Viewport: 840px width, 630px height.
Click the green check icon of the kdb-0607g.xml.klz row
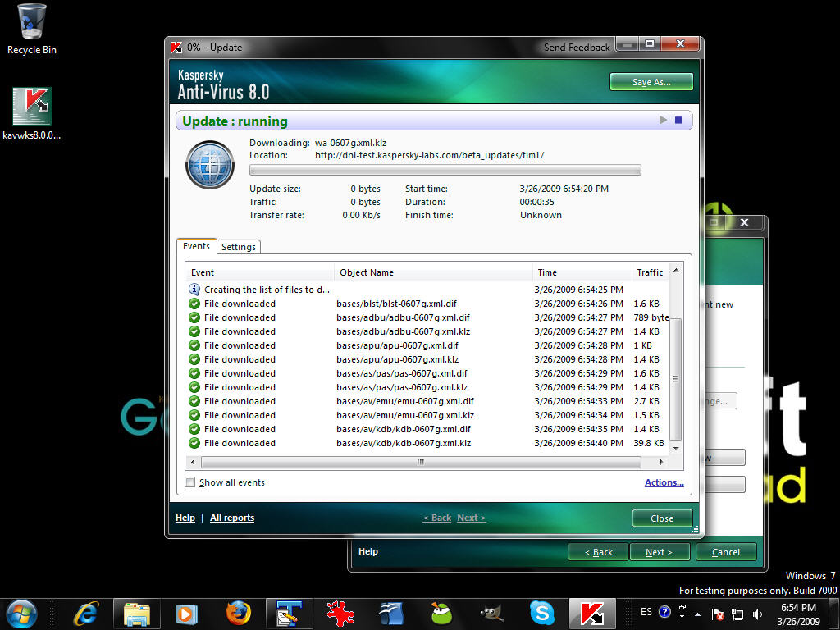tap(194, 443)
